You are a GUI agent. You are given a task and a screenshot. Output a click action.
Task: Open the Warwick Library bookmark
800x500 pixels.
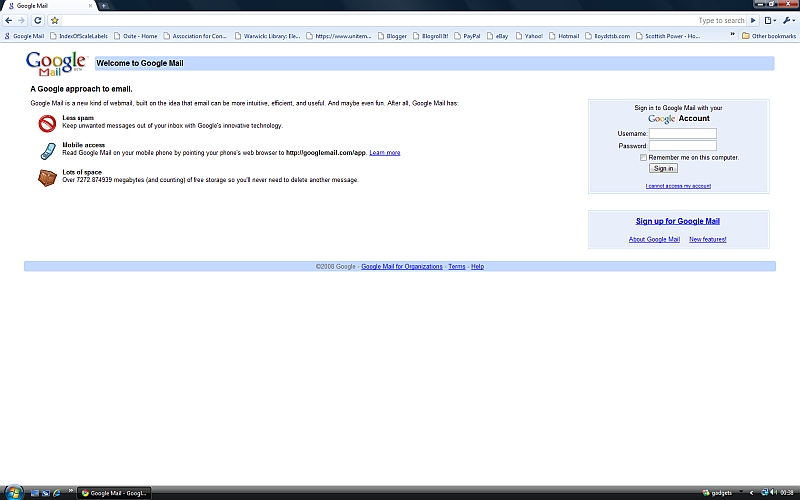point(267,36)
